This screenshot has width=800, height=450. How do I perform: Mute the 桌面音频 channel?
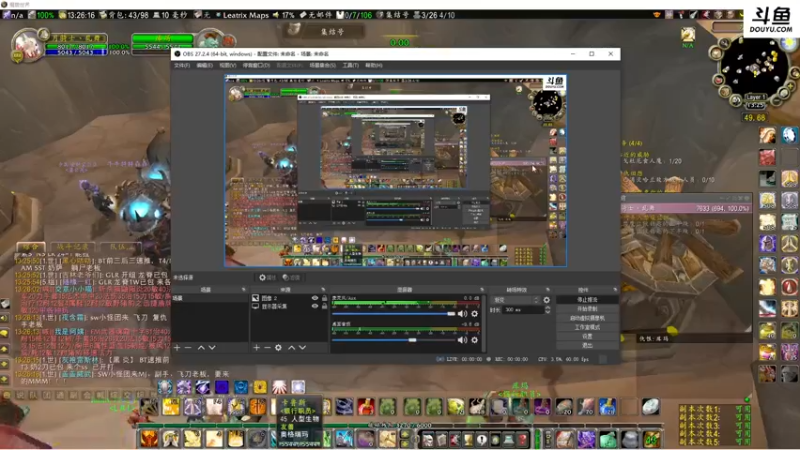click(x=462, y=340)
